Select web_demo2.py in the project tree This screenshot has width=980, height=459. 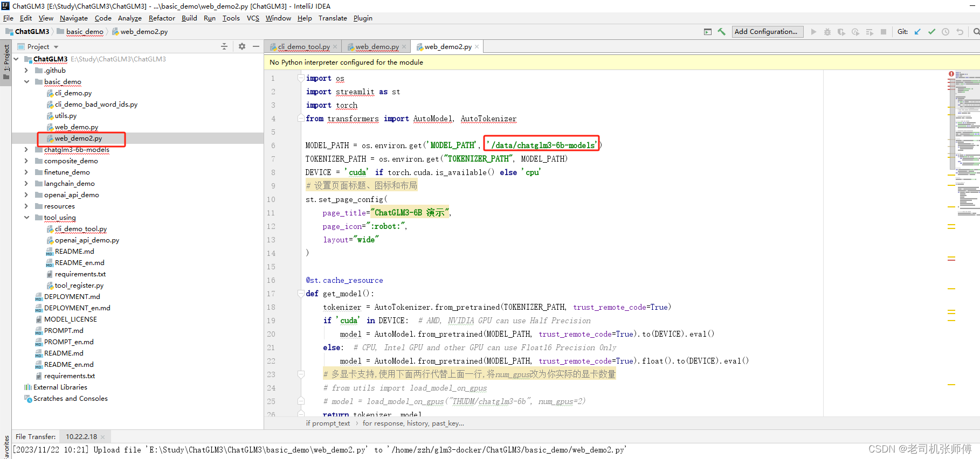coord(78,138)
